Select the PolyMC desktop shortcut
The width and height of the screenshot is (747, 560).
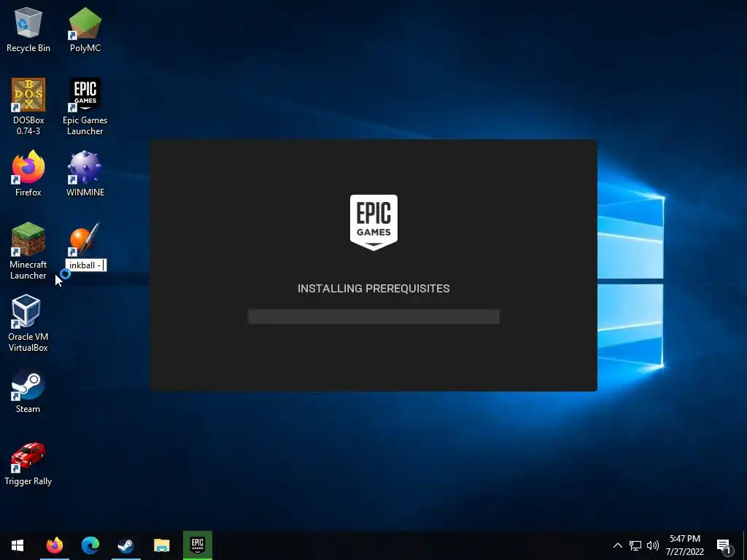click(x=85, y=30)
